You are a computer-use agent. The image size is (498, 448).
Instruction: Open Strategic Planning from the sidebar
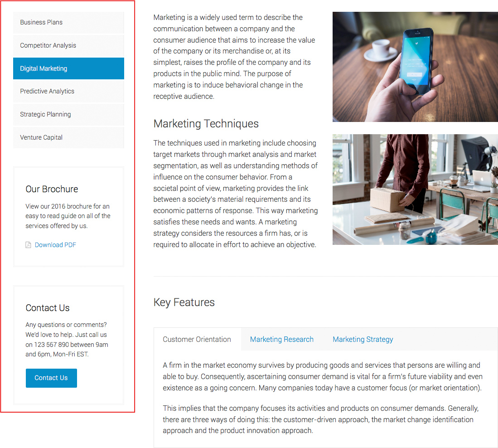68,114
